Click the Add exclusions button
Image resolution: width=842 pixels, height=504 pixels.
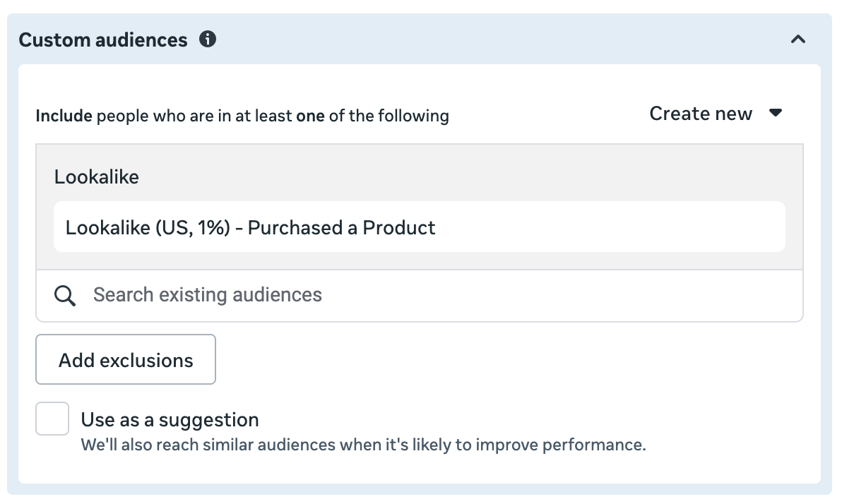126,360
